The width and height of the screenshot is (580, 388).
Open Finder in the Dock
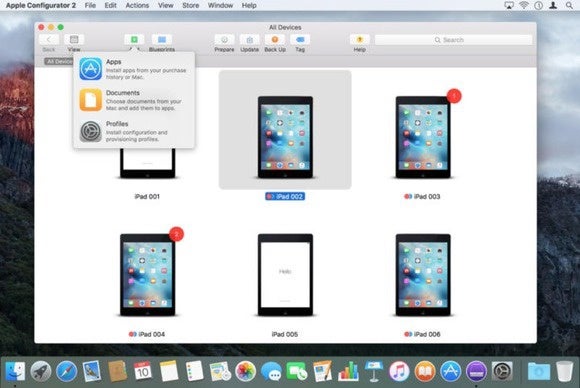pos(15,371)
